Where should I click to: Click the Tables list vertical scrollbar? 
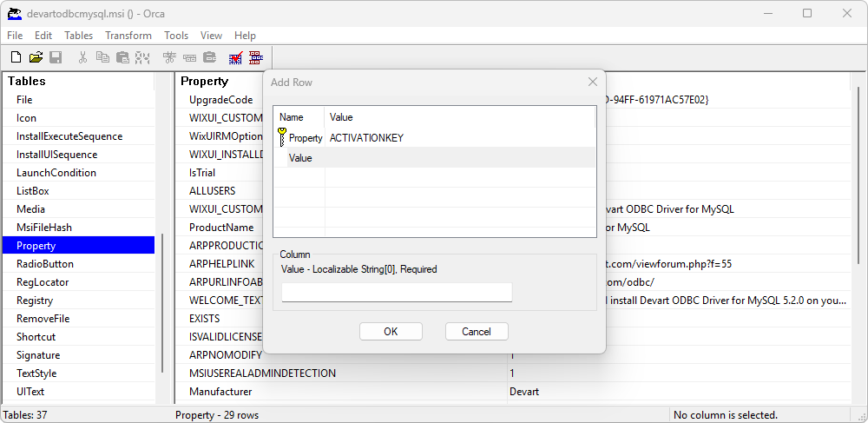point(161,303)
